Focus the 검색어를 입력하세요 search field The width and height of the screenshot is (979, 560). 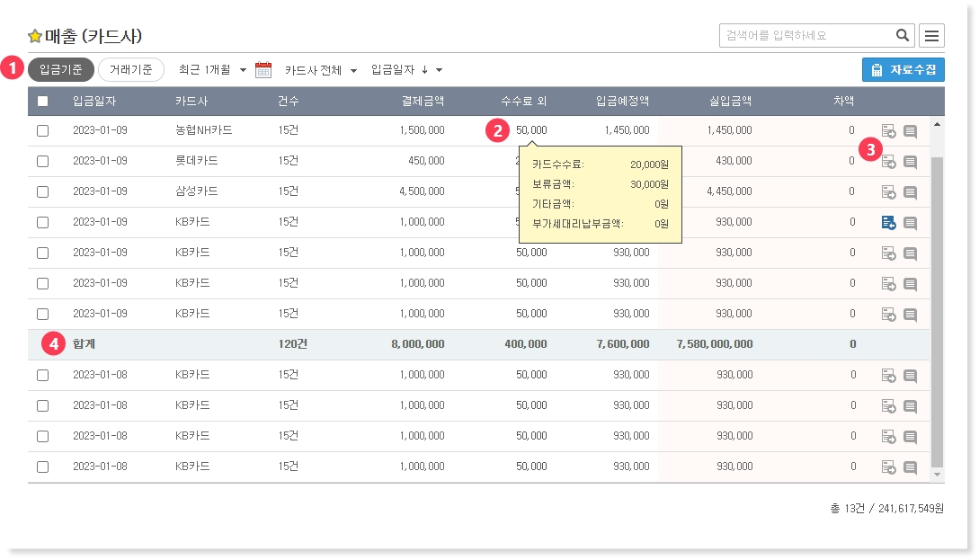pyautogui.click(x=805, y=36)
